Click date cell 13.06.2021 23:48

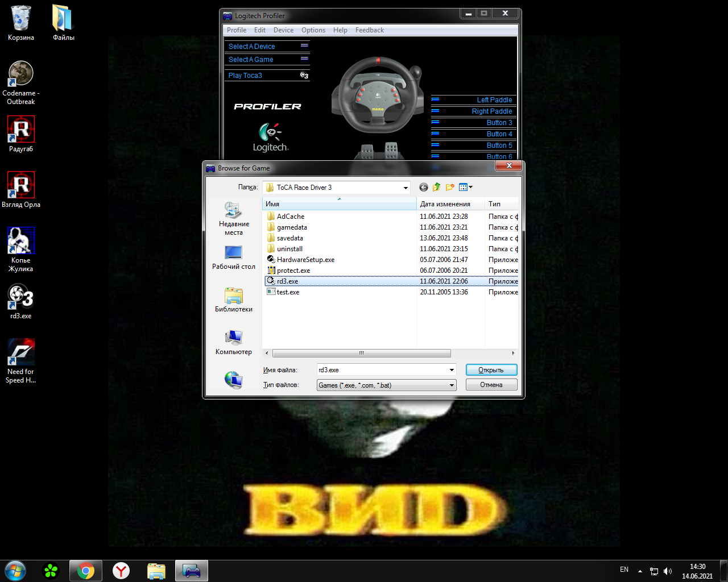444,238
